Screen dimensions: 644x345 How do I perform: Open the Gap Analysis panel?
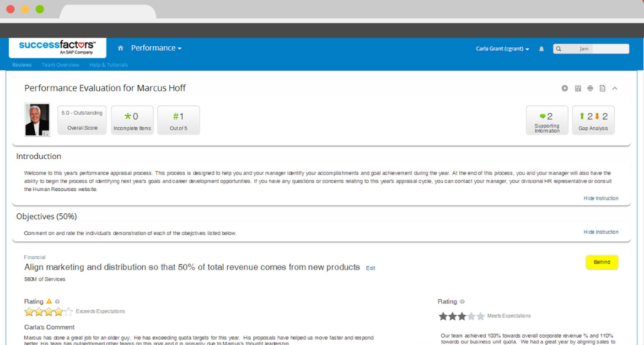pos(593,120)
